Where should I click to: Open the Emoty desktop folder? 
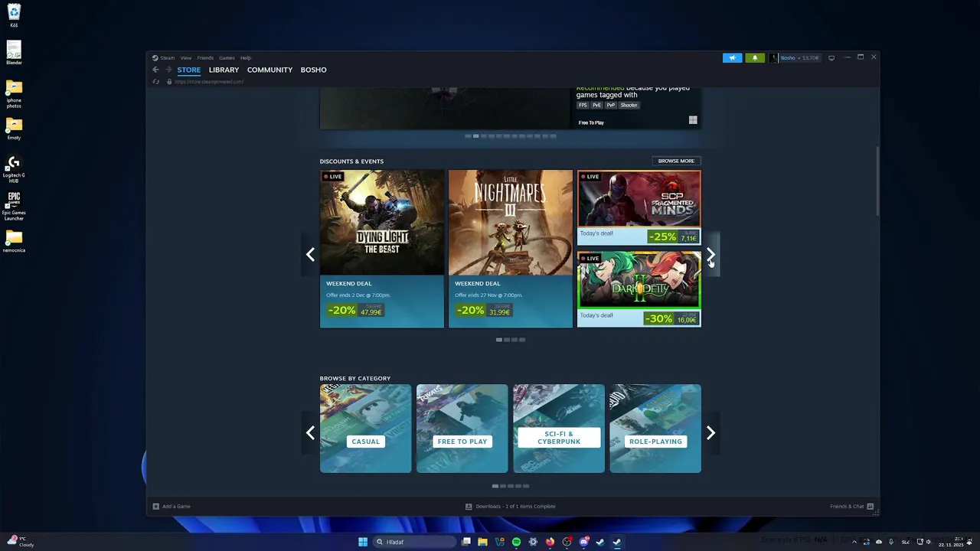click(14, 128)
